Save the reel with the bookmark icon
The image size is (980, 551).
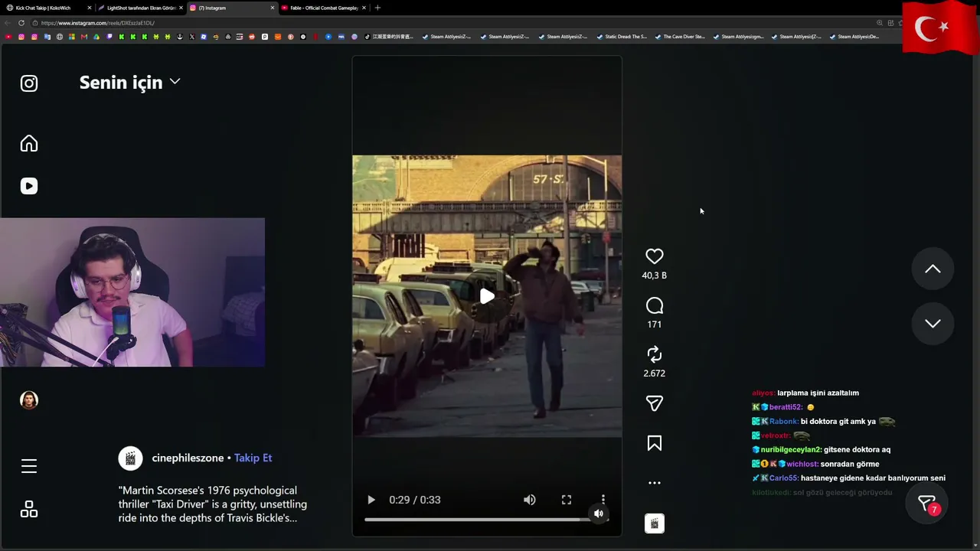(x=655, y=443)
